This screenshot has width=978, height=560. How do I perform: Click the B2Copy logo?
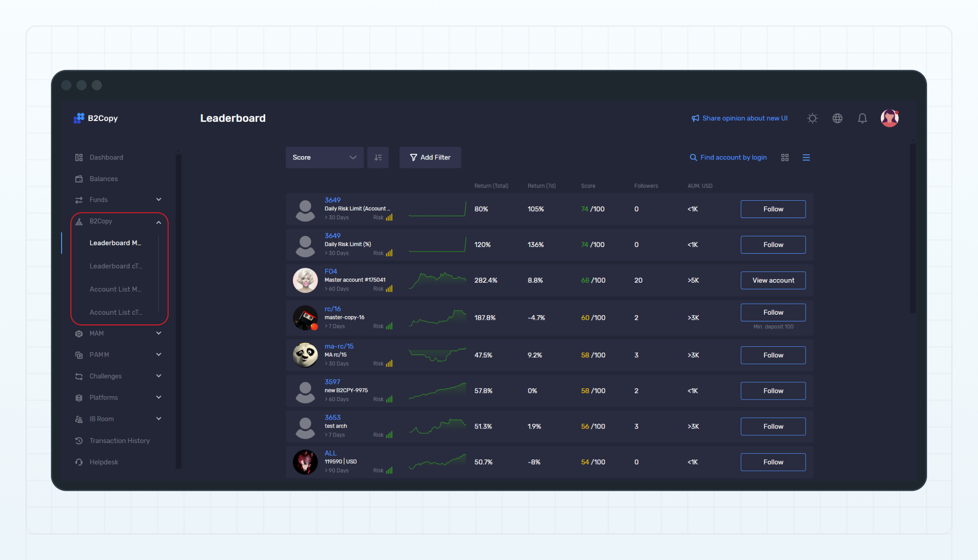click(x=96, y=118)
